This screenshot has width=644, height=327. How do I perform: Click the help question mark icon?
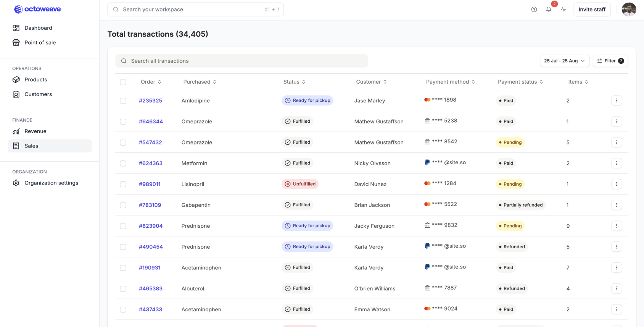pos(534,10)
